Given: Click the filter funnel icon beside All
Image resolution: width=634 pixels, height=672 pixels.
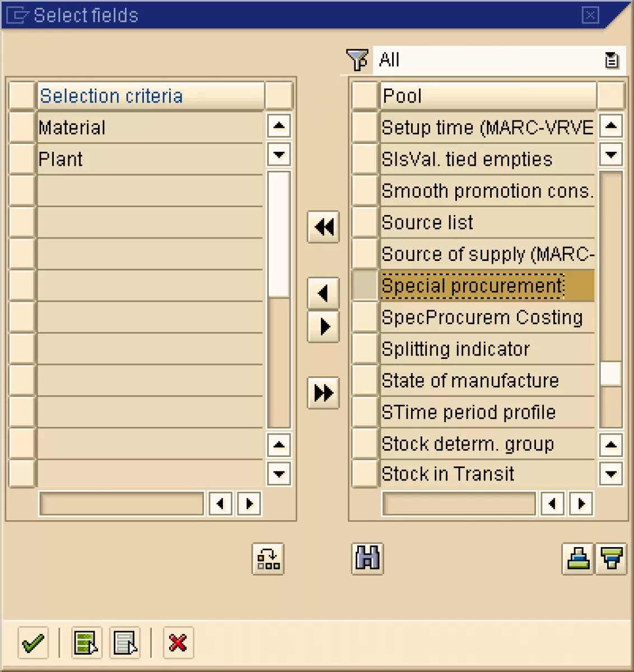Looking at the screenshot, I should click(x=357, y=59).
